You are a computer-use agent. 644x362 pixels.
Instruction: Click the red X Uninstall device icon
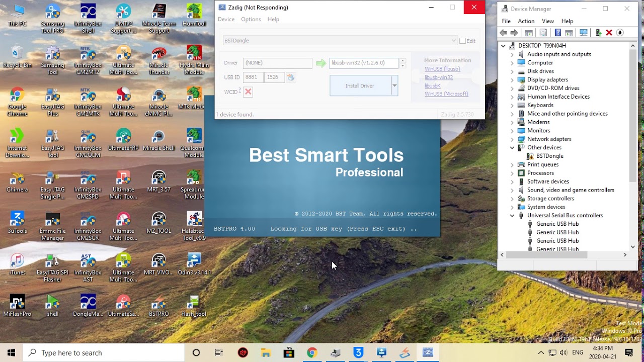(x=609, y=33)
